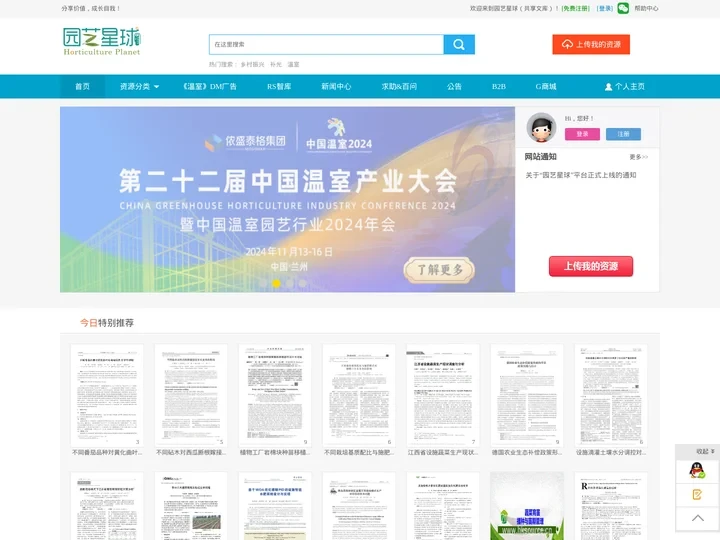Click the 园艺星球 Horticulture Planet logo
The image size is (720, 540).
[101, 42]
